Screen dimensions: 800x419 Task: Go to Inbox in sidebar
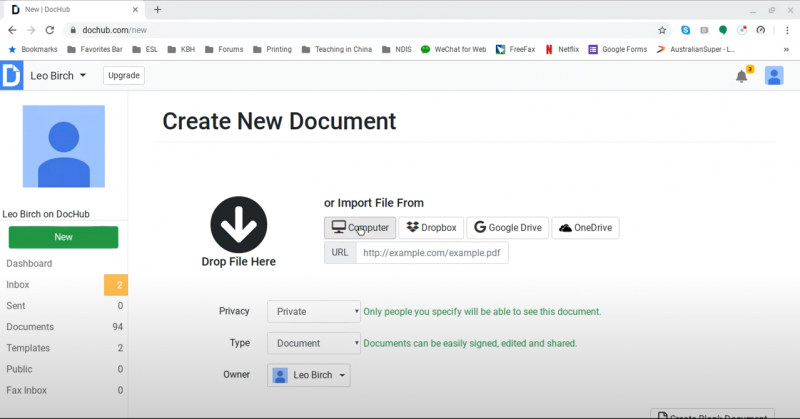coord(18,285)
